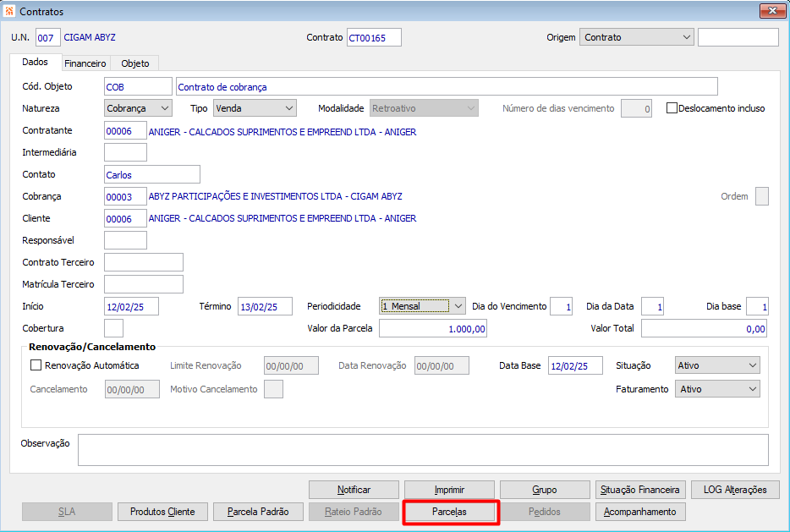The height and width of the screenshot is (532, 790).
Task: Click the Valor Total field
Action: tap(705, 328)
